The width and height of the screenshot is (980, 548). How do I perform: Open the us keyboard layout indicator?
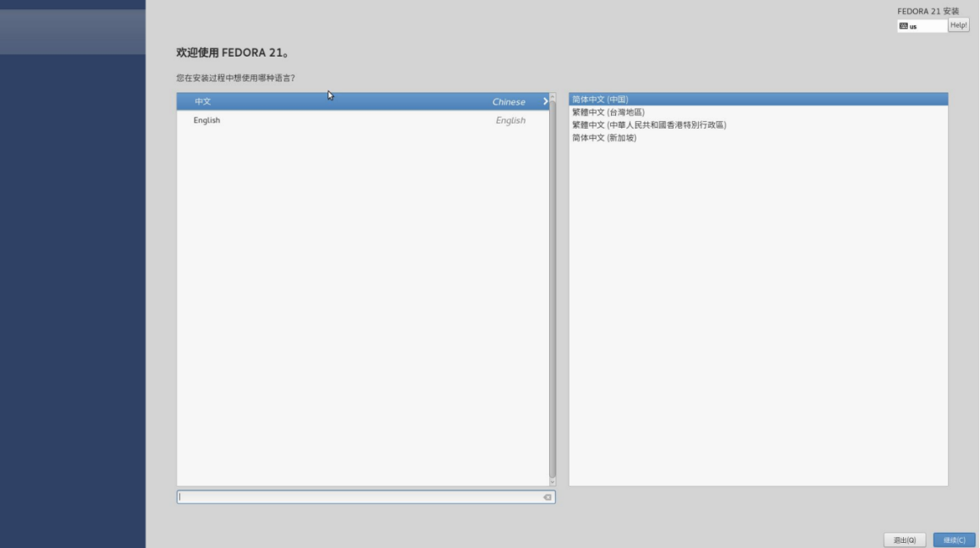[922, 25]
